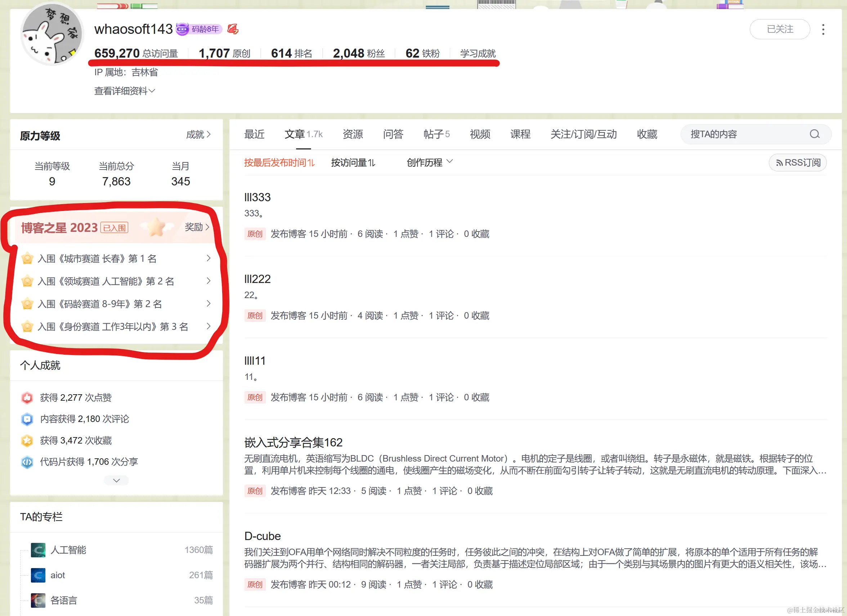Sort by 按最后发布时间
The width and height of the screenshot is (847, 616).
pos(279,162)
